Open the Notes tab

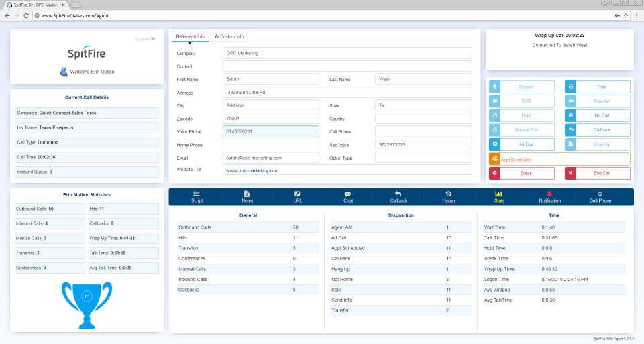coord(248,197)
